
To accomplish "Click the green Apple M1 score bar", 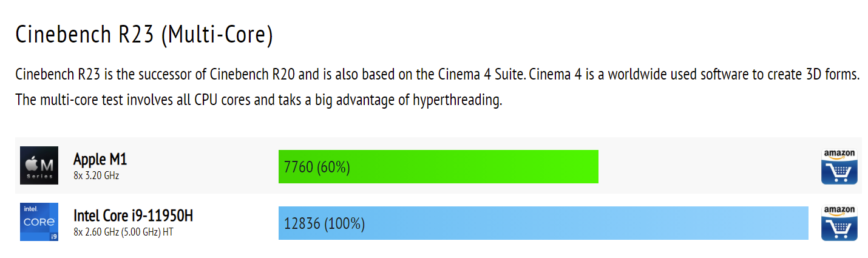I will click(x=438, y=166).
